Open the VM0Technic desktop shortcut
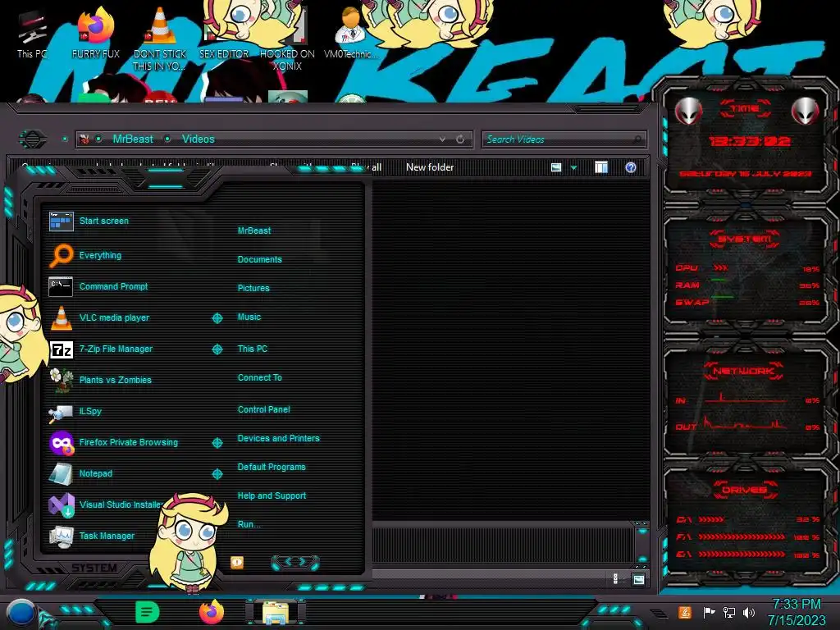The width and height of the screenshot is (840, 630). [x=350, y=33]
